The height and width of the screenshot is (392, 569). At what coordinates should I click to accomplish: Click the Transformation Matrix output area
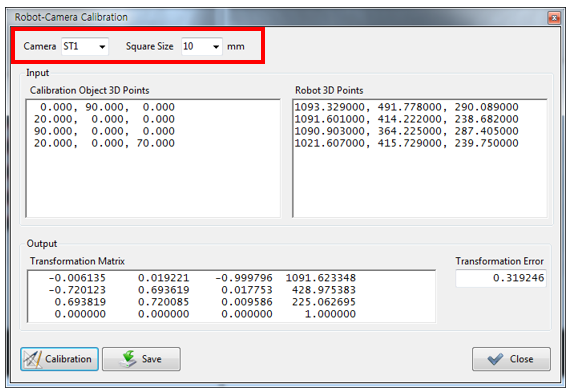pos(232,296)
